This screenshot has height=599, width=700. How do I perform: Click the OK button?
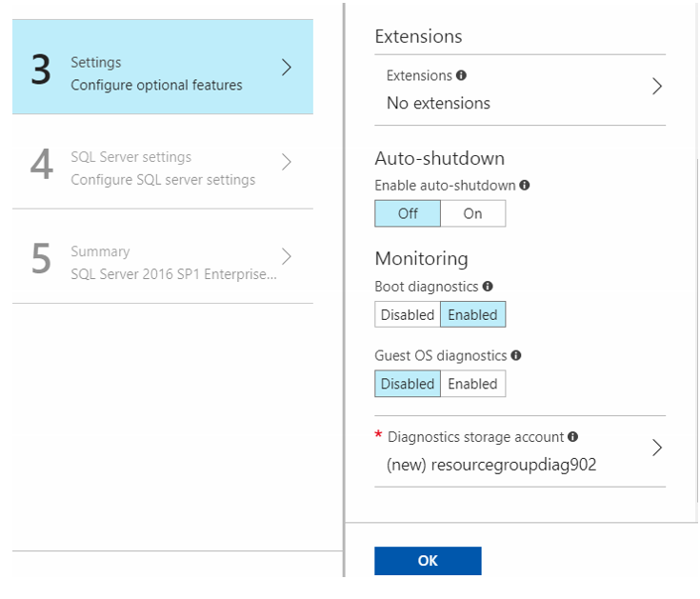point(428,561)
